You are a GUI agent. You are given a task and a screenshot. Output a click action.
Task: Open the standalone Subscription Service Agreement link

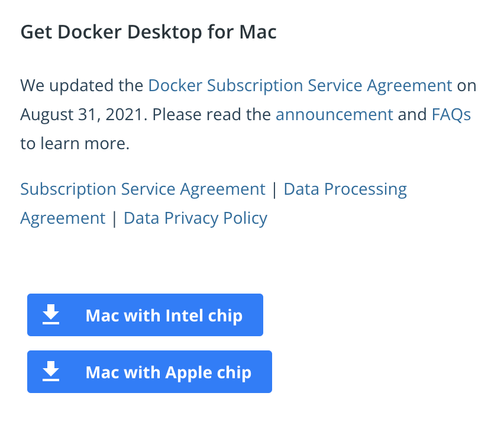[143, 189]
